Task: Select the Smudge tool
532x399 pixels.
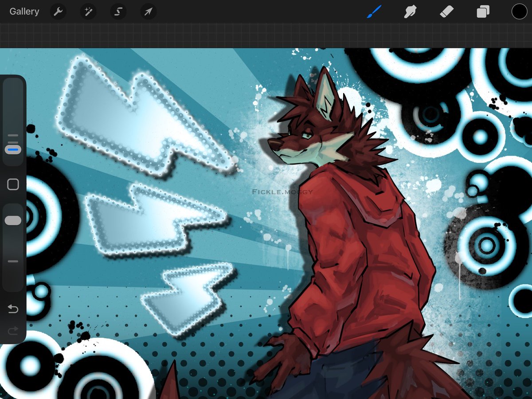Action: click(x=411, y=12)
